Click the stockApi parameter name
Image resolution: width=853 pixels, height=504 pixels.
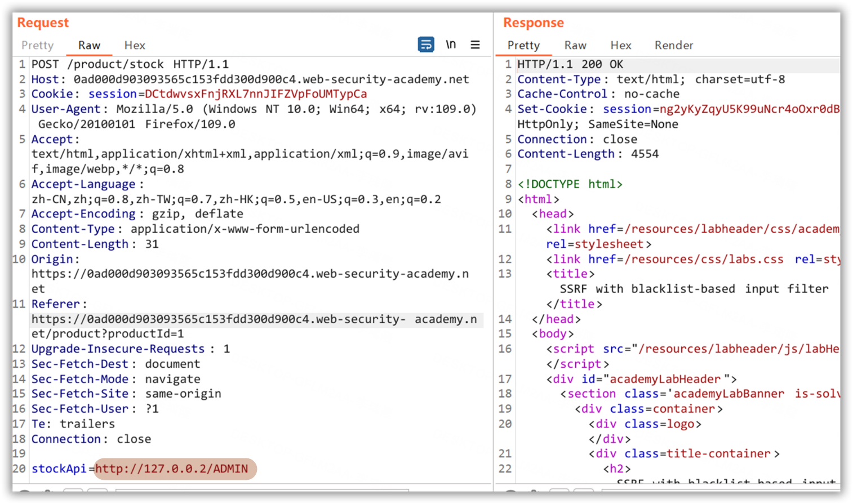coord(59,469)
